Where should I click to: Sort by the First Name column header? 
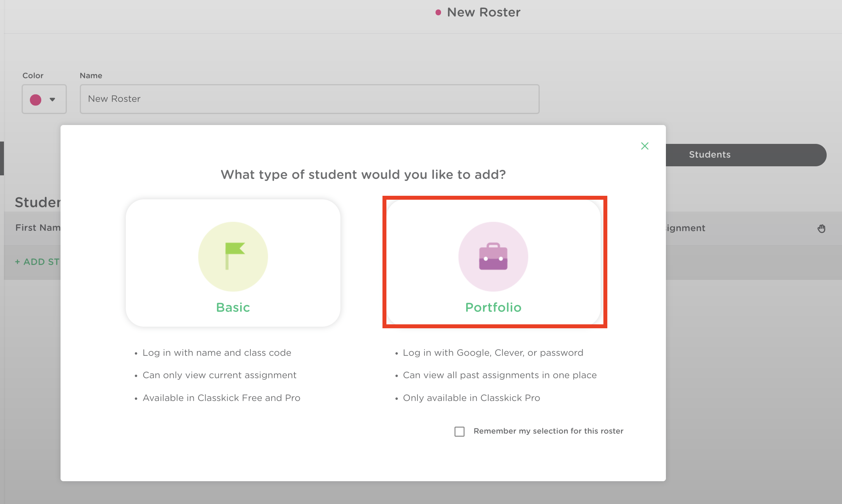(x=38, y=228)
